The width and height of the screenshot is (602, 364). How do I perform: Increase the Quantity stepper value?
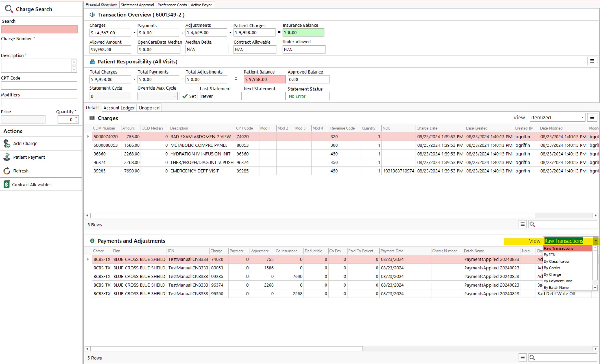[76, 118]
